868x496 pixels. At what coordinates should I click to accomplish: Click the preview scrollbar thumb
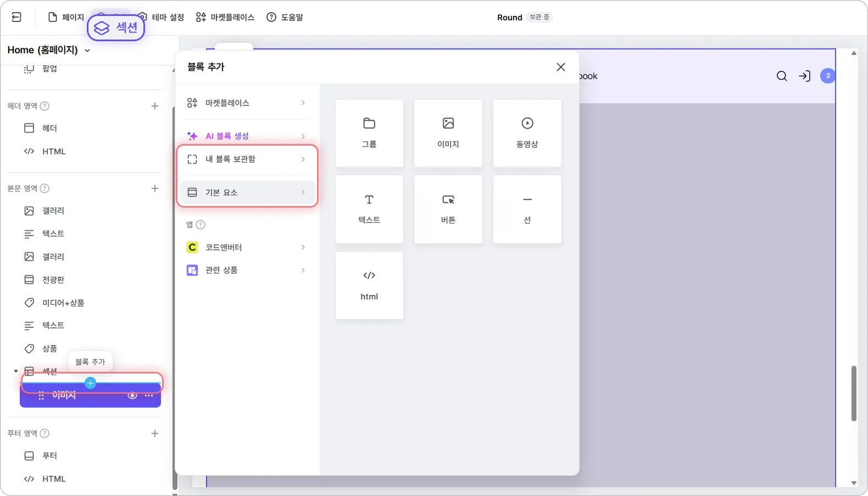854,393
